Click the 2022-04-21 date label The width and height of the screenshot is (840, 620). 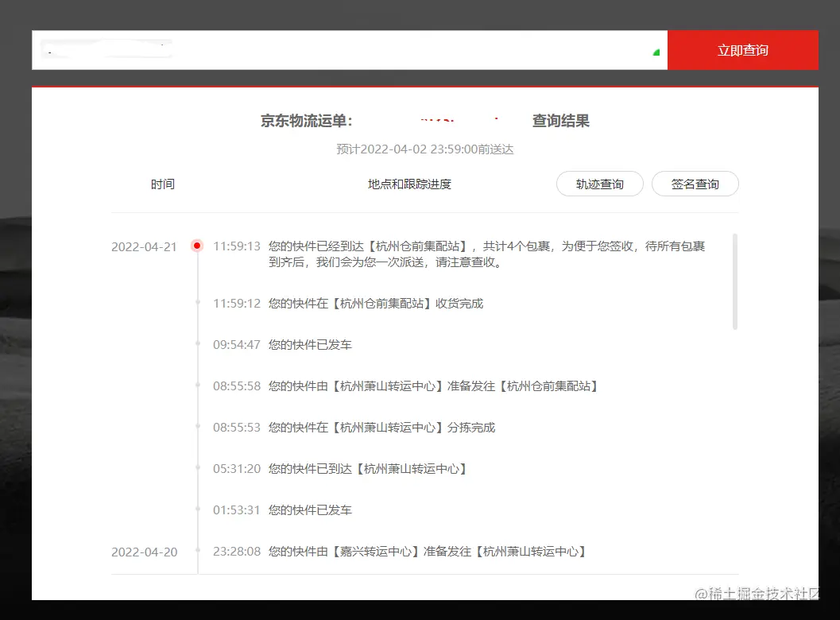click(144, 247)
